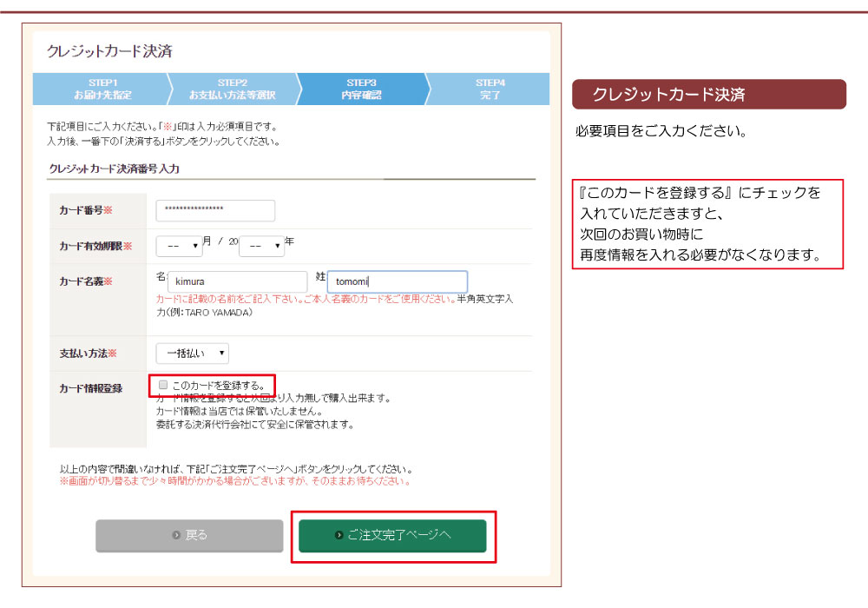Click the クレジットカード決済番号入力 section heading
868x608 pixels.
(x=114, y=169)
